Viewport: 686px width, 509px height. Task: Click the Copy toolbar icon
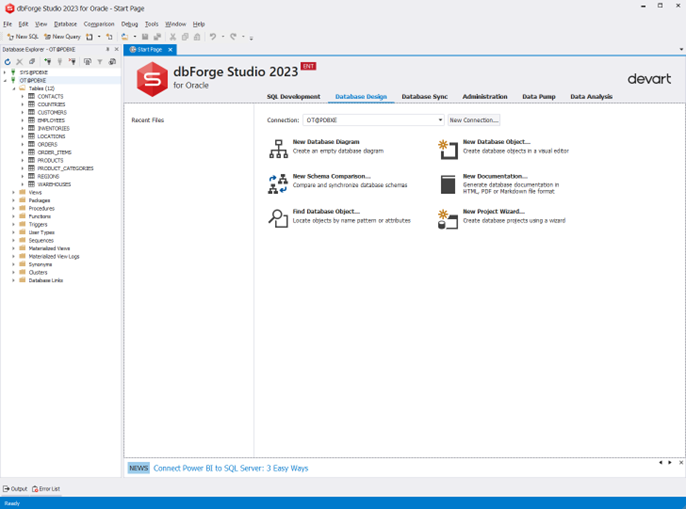click(185, 37)
